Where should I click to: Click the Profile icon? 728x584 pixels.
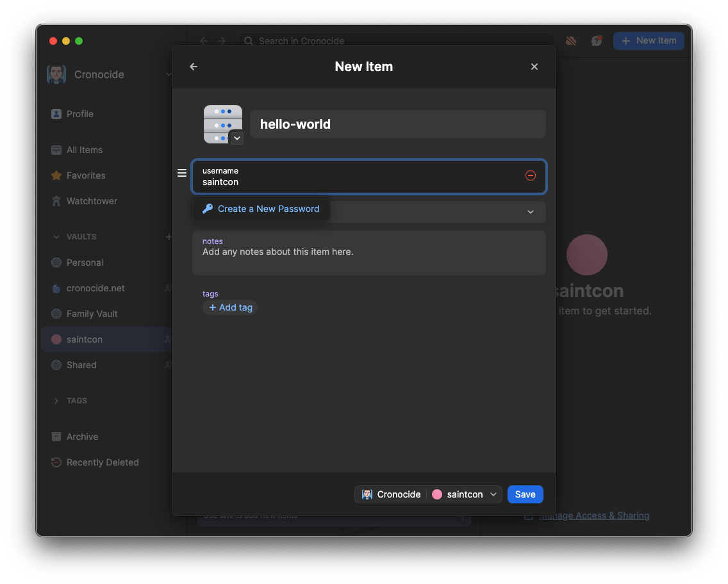tap(56, 114)
